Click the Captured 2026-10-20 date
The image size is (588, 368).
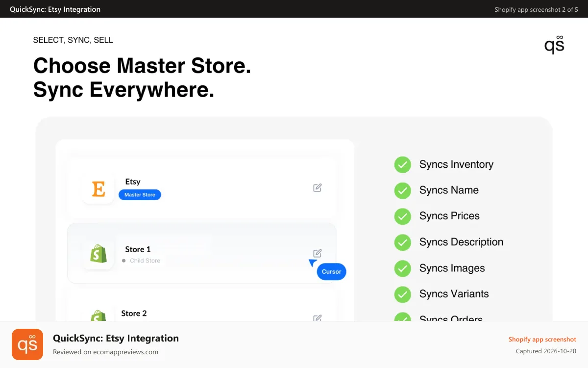coord(546,351)
